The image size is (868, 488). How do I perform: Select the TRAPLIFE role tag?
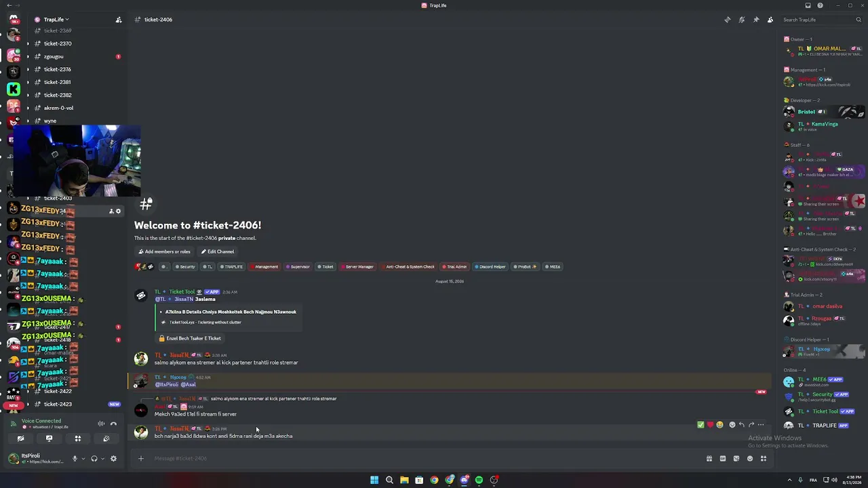231,266
